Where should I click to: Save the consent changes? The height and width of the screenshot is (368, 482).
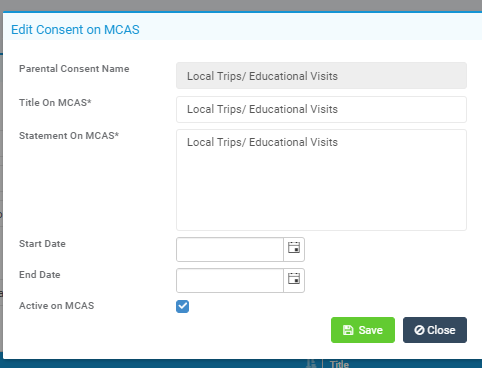tap(363, 330)
